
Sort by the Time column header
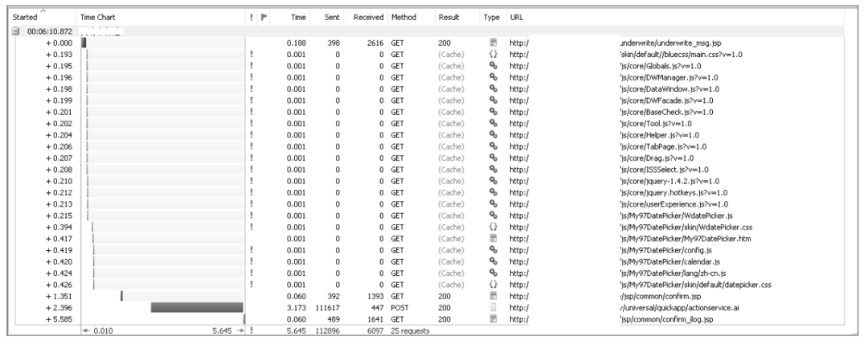point(298,17)
